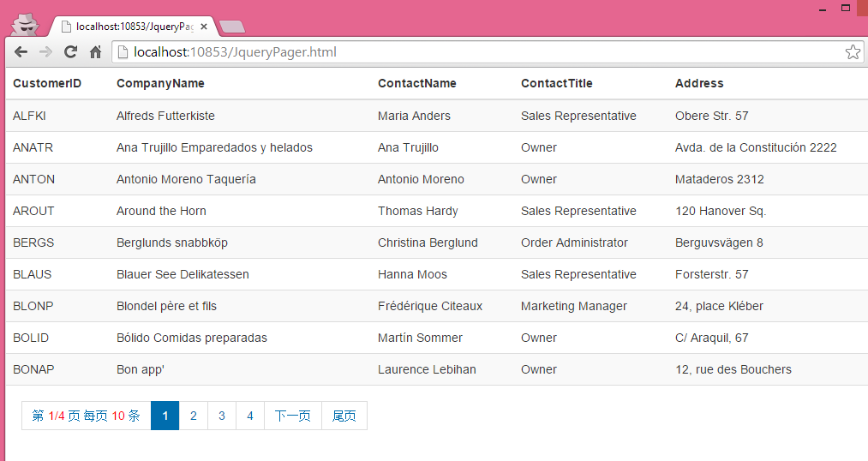Screen dimensions: 868x461
Task: Bookmark this page with the star icon
Action: [853, 52]
